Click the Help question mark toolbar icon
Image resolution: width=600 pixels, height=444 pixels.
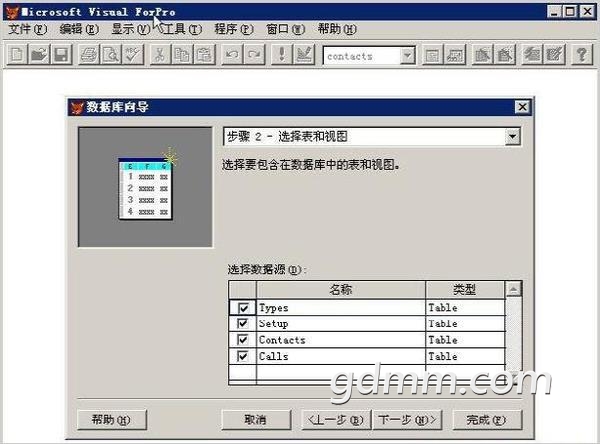pos(580,56)
